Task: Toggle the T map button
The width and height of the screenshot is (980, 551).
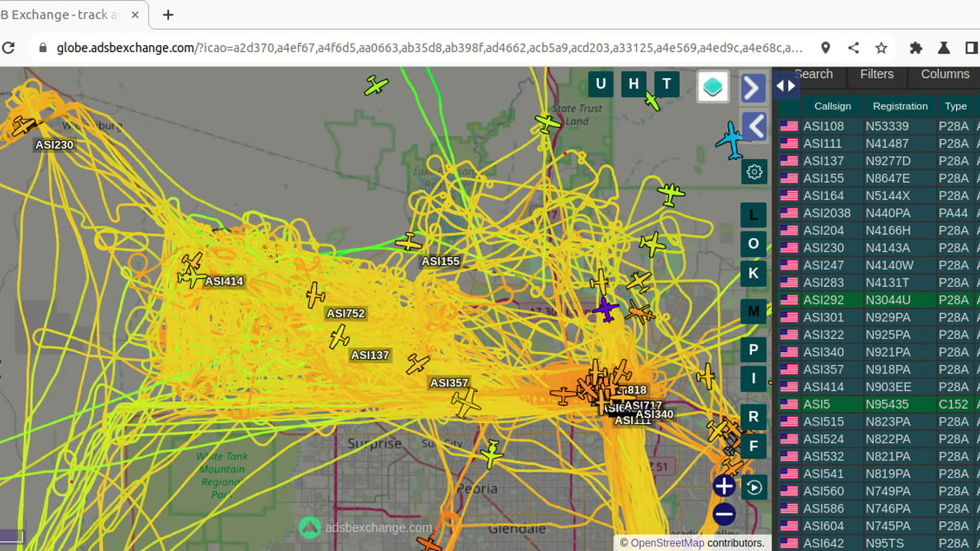Action: (x=667, y=84)
